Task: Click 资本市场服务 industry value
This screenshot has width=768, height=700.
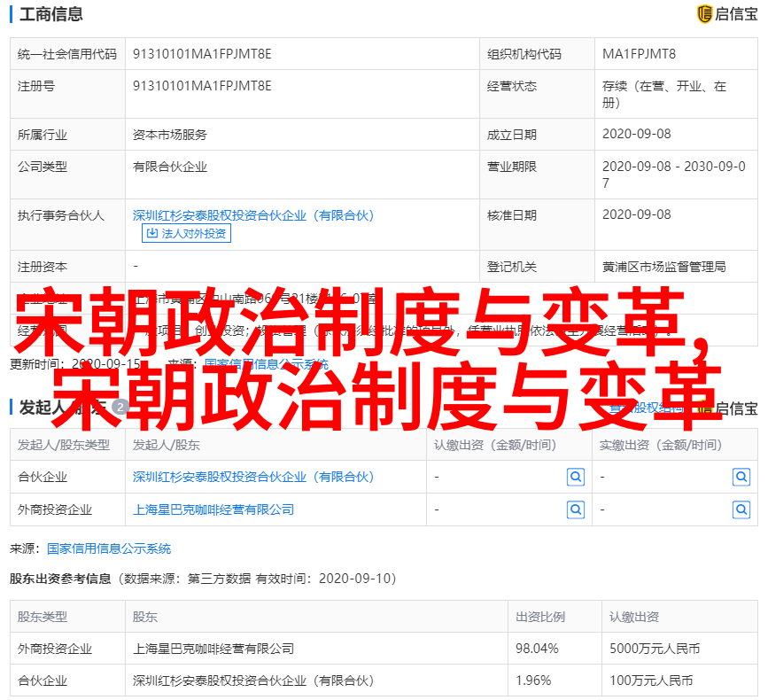Action: point(170,135)
